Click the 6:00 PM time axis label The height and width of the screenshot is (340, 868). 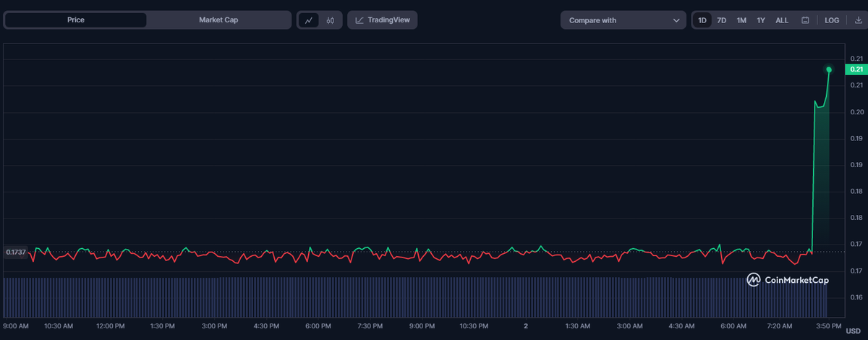[318, 326]
